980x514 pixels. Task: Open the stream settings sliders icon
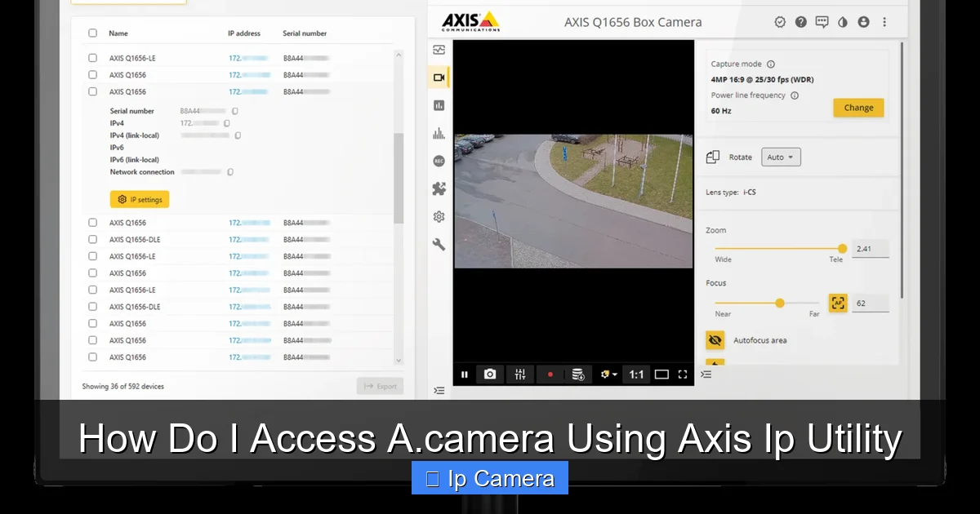[520, 374]
